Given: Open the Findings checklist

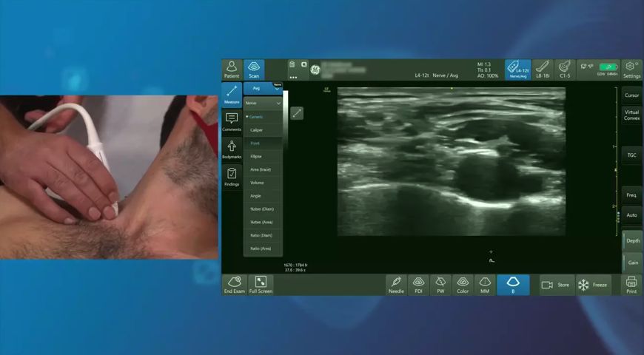Looking at the screenshot, I should coord(232,177).
